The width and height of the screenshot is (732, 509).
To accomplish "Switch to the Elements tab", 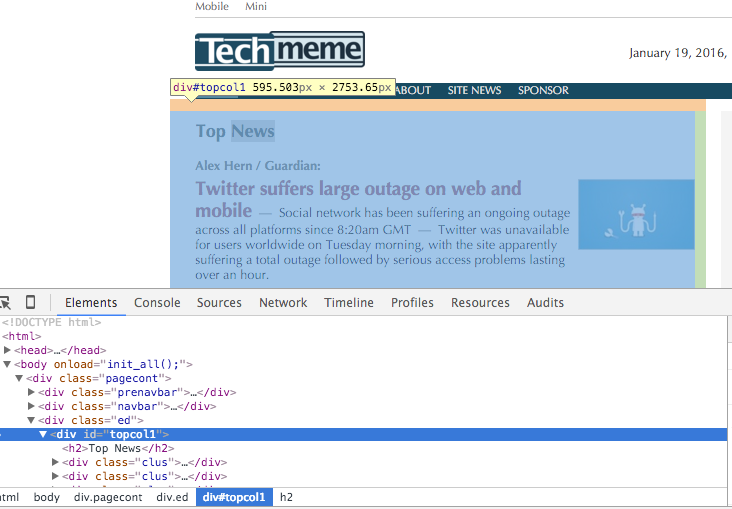I will [91, 303].
